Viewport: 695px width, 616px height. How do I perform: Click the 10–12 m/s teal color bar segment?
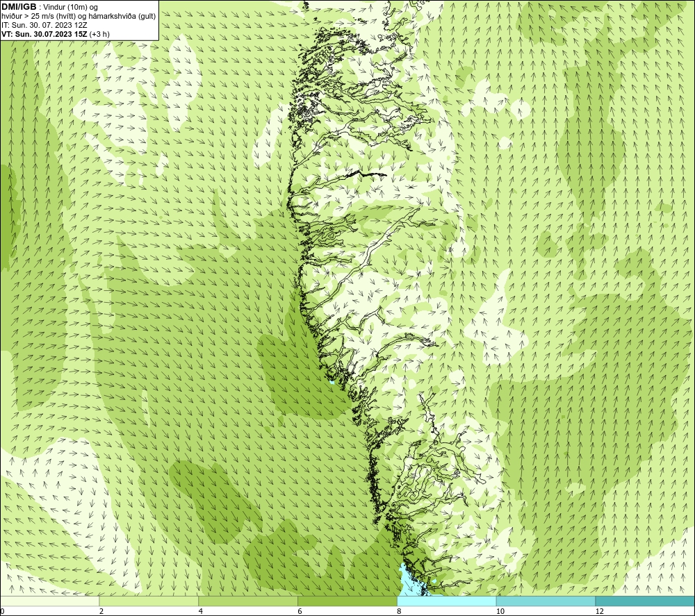[546, 601]
